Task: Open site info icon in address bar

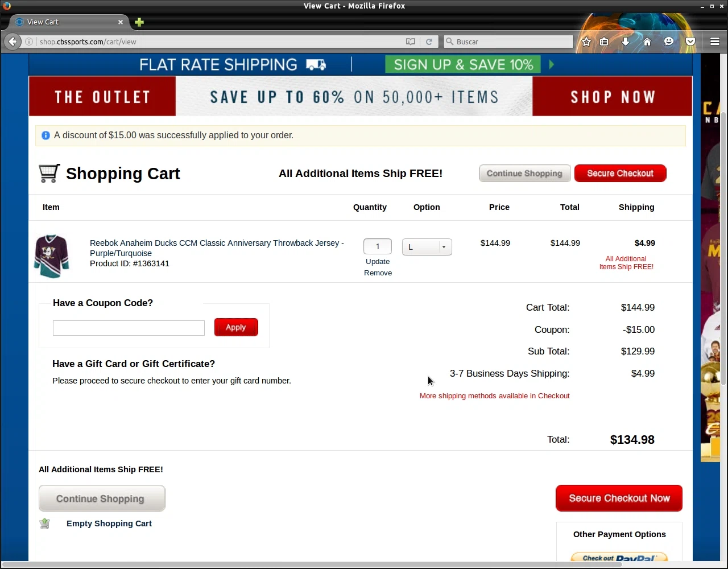Action: (29, 42)
